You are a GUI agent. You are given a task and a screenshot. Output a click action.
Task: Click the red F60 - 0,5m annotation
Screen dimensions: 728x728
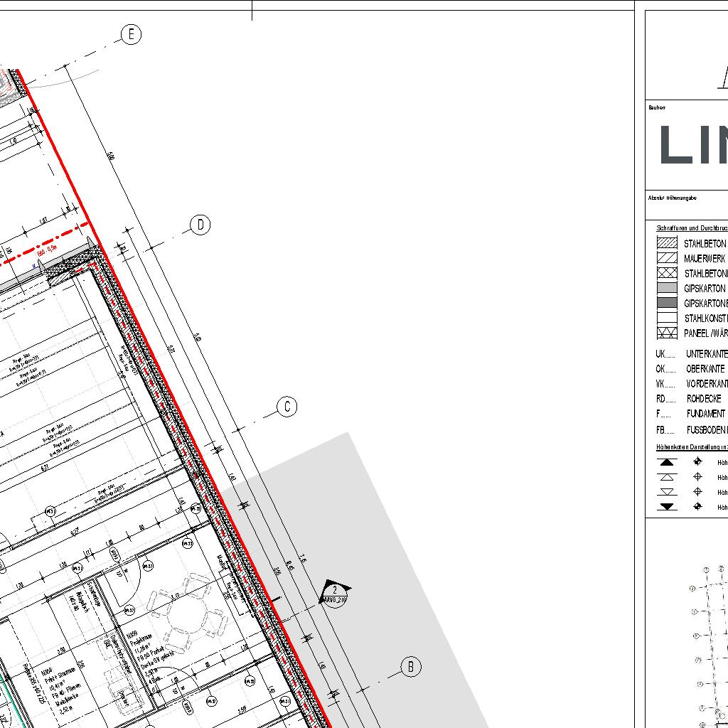click(47, 251)
